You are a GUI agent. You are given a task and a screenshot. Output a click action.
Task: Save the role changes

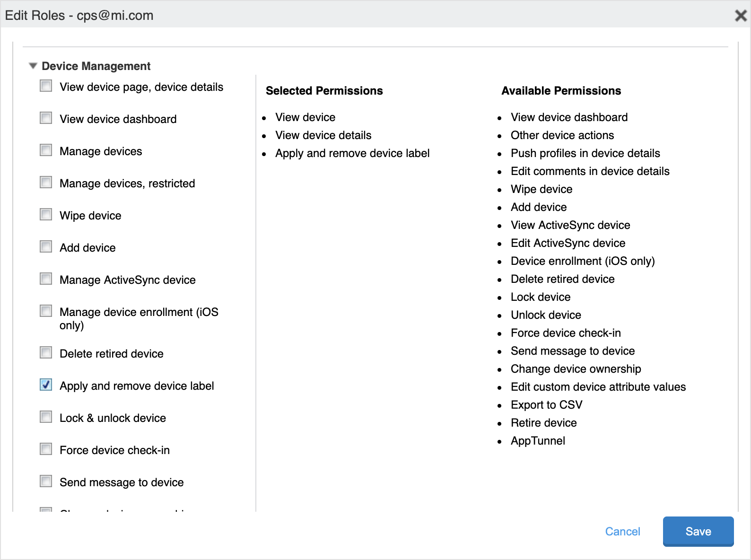coord(699,531)
